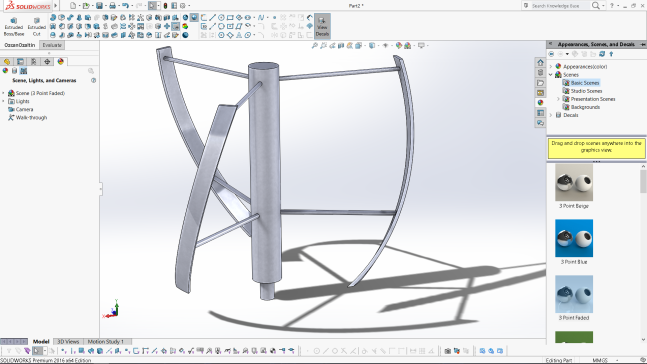
Task: Click the scene list vertical scrollbar
Action: [x=643, y=181]
